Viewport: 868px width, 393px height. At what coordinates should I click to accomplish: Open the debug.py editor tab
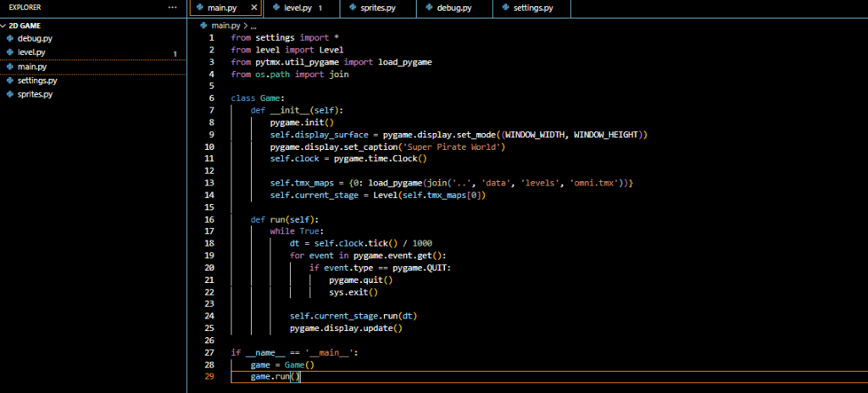click(454, 8)
